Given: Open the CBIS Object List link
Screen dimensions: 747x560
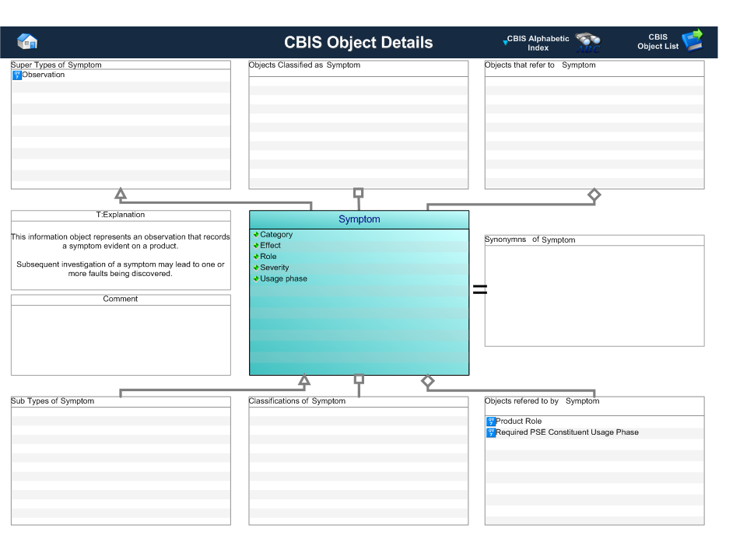Looking at the screenshot, I should (x=658, y=41).
